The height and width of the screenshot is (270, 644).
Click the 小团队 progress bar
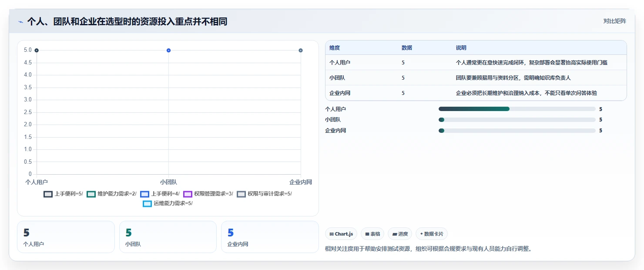[x=517, y=120]
